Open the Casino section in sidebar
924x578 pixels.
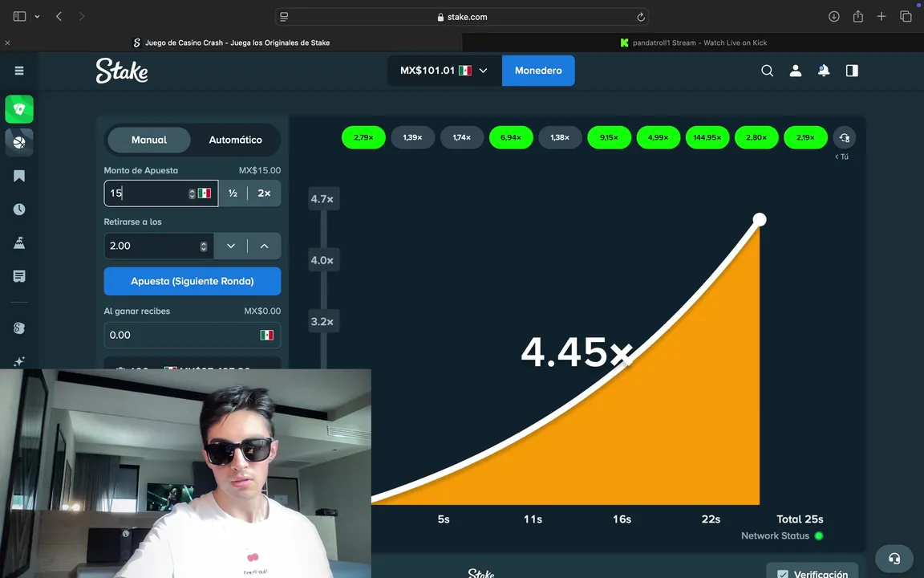click(x=19, y=109)
